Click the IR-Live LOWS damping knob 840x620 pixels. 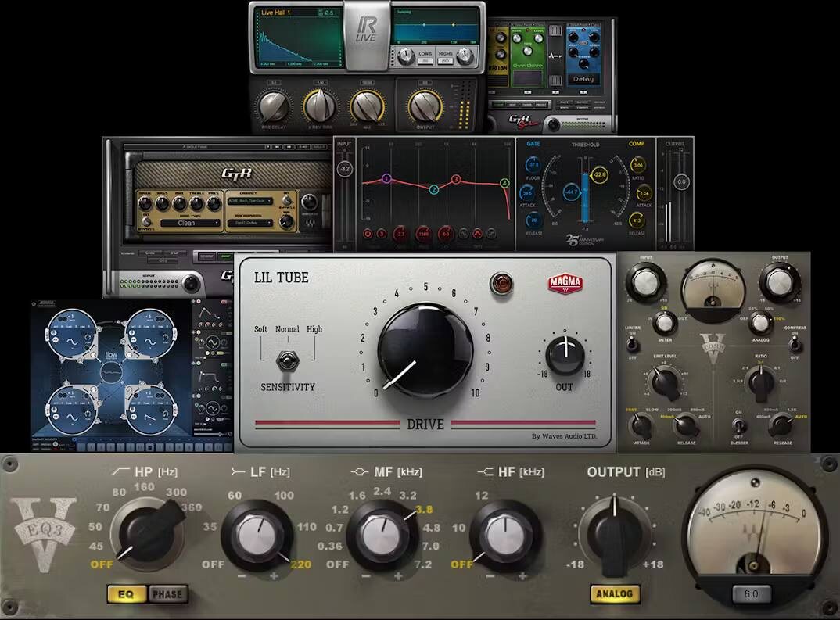coord(406,56)
